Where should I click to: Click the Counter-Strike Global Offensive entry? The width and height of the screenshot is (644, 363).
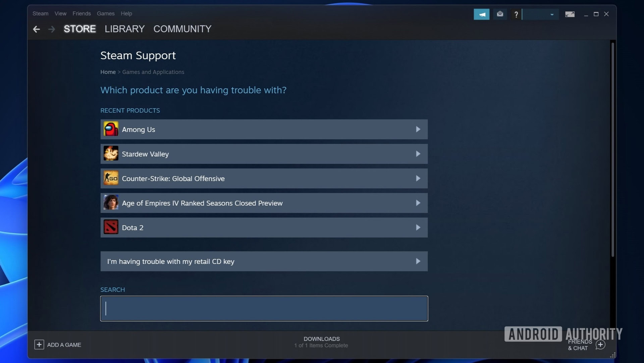click(x=264, y=178)
